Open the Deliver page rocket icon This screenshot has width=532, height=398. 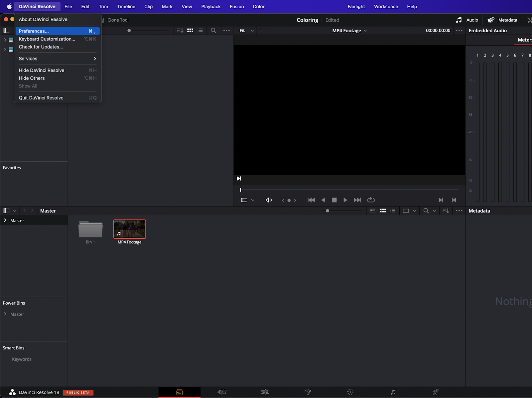(436, 392)
